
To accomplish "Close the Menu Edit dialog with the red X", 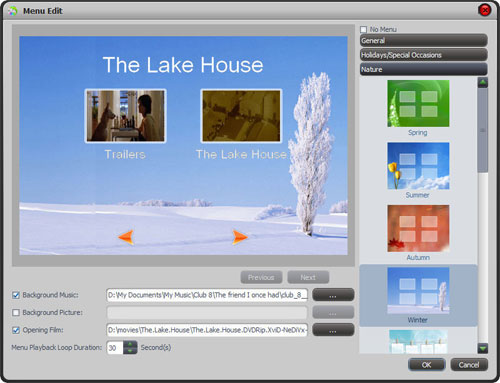I will click(485, 10).
